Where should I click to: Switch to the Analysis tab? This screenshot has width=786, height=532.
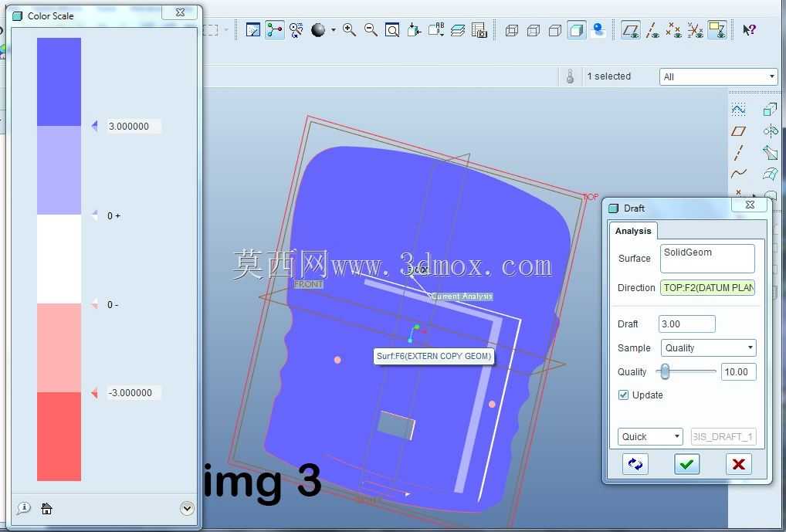click(633, 231)
